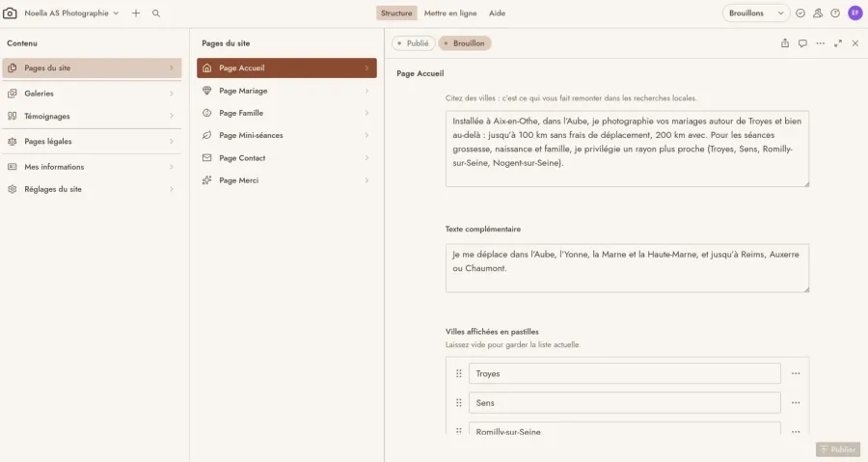Expand the Pages légales chevron

click(x=172, y=142)
